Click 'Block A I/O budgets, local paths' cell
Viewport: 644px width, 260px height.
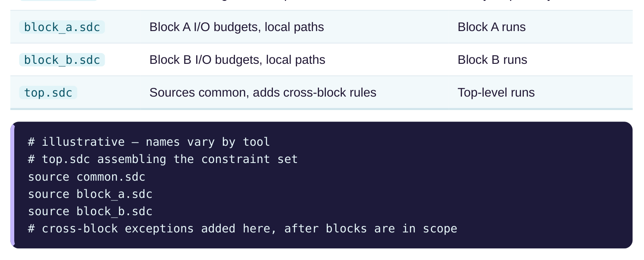[x=237, y=27]
